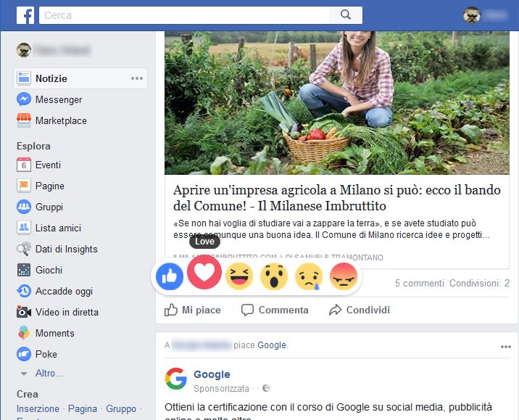
Task: Pick the Wow surprised reaction
Action: coord(274,276)
